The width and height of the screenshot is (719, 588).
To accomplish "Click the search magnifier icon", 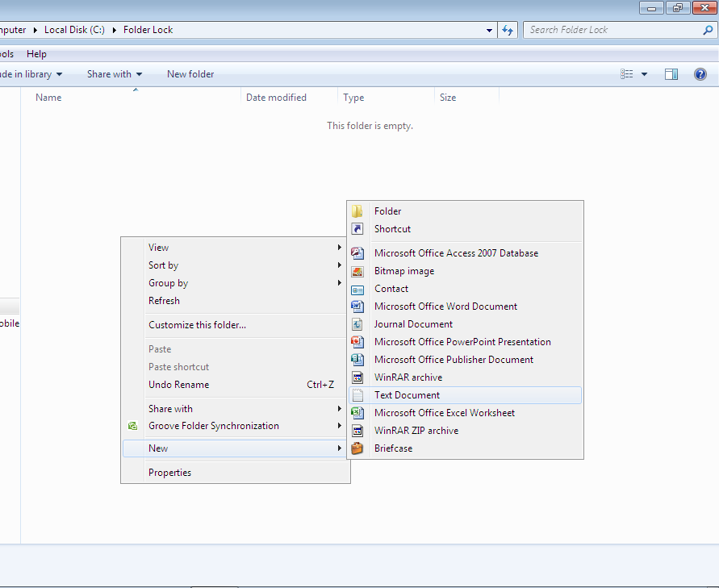I will [708, 31].
